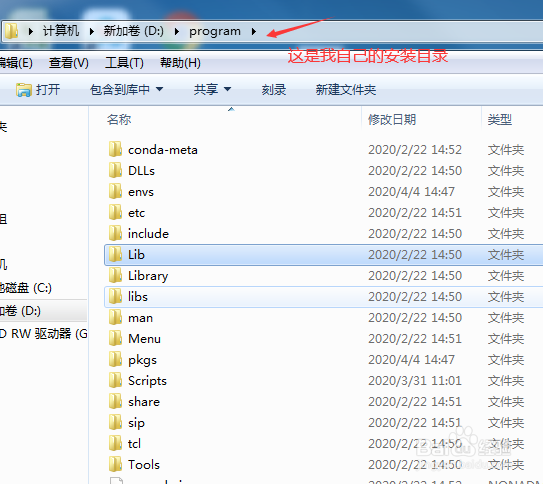Select the man file name

(140, 318)
